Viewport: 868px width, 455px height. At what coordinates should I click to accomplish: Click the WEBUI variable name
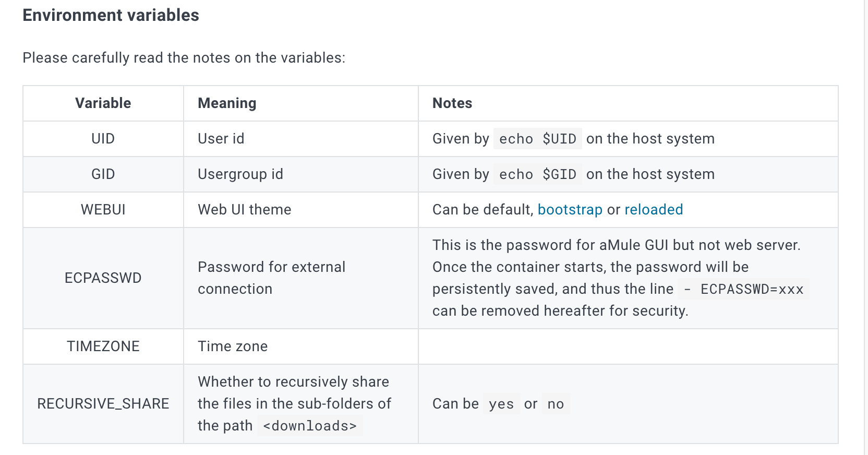[x=103, y=210]
